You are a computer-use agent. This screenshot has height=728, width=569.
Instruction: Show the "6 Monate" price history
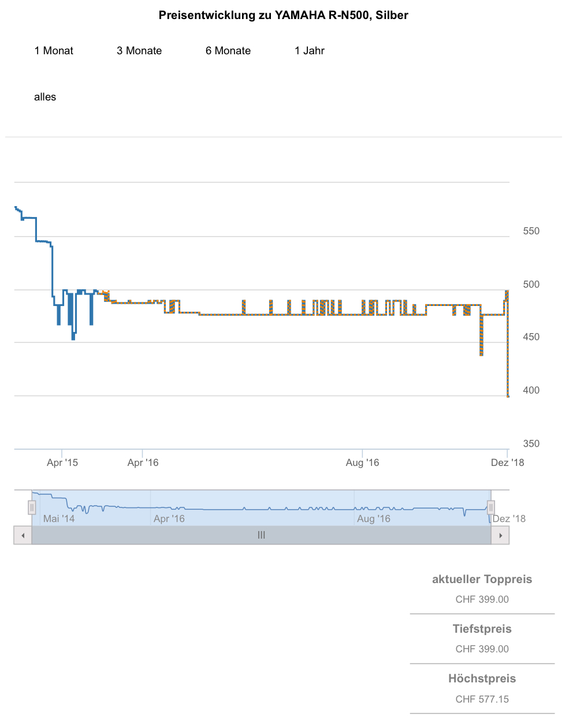228,51
